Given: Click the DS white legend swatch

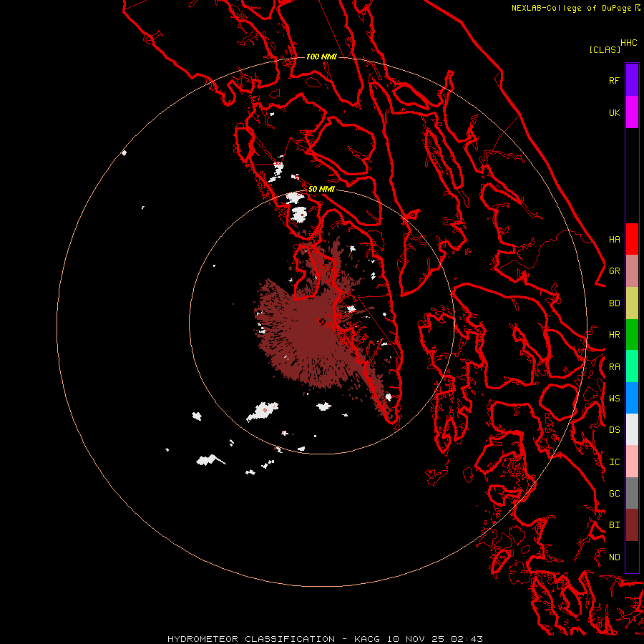Looking at the screenshot, I should 632,429.
